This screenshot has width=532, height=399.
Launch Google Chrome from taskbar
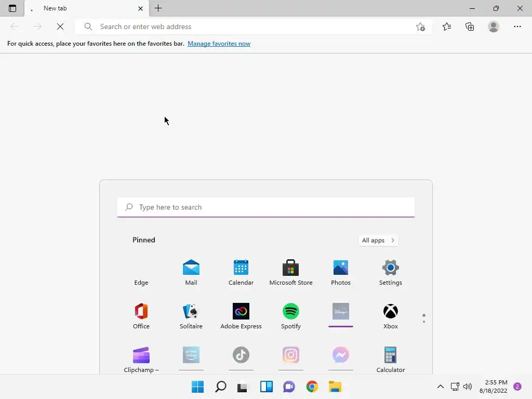(312, 387)
